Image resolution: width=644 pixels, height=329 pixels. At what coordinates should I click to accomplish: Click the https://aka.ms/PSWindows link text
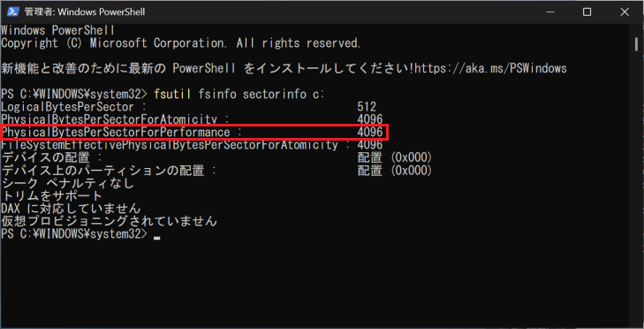pyautogui.click(x=490, y=68)
